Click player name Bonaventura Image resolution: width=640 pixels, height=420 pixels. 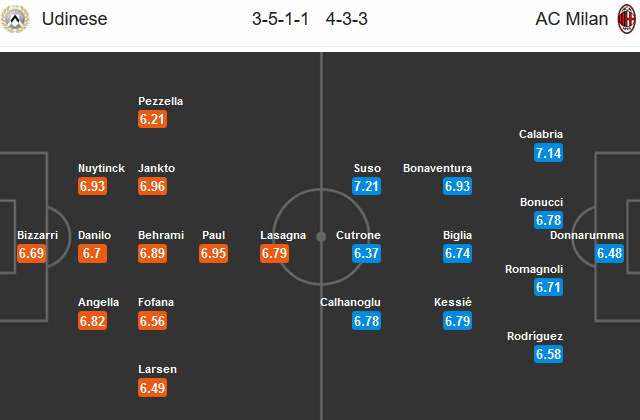click(x=437, y=168)
